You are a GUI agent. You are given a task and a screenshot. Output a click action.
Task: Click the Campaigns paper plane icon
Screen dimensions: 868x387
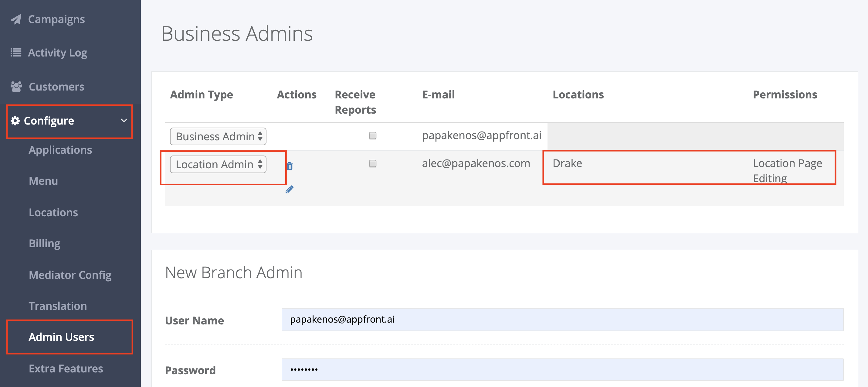coord(16,19)
